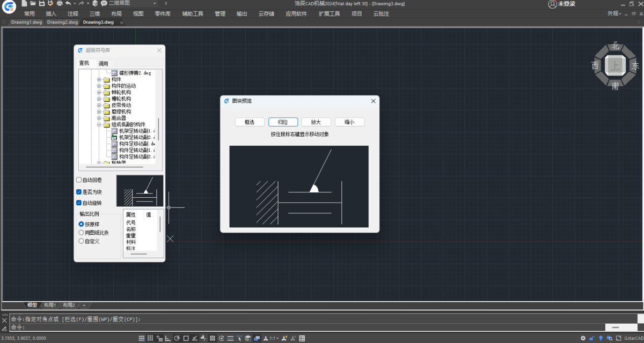This screenshot has width=644, height=343.
Task: Select the 同图纸比例 radio button
Action: (x=81, y=233)
